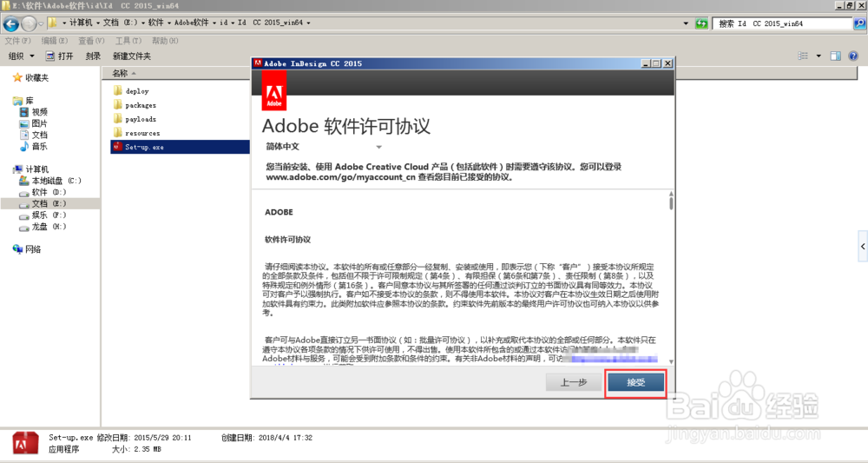
Task: Open 本地磁盘 (C:) drive
Action: tap(50, 181)
